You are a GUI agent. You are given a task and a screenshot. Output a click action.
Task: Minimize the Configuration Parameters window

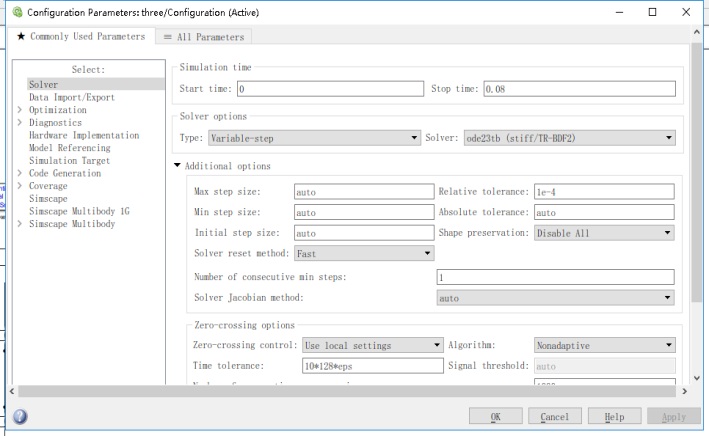pos(619,12)
